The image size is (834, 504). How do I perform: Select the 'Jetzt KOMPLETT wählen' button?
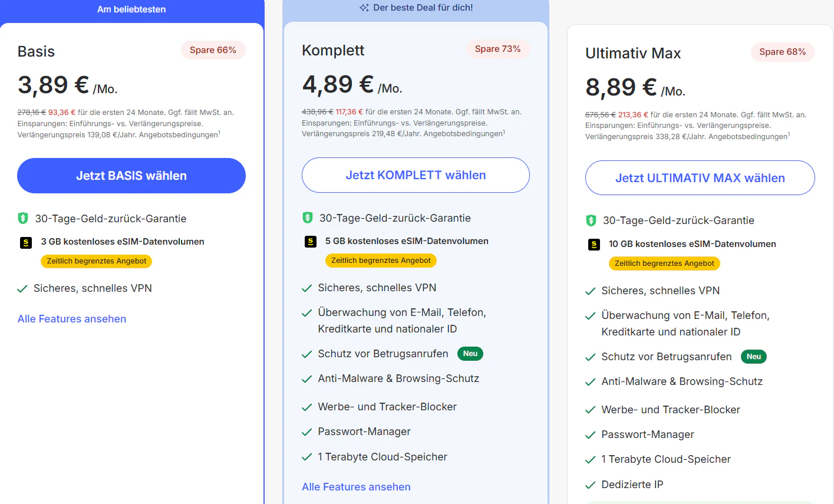pyautogui.click(x=416, y=175)
